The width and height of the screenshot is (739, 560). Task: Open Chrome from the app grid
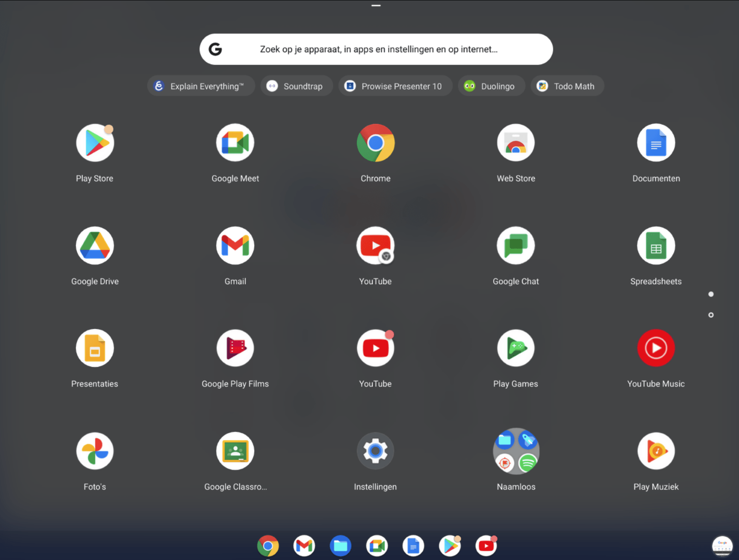point(376,143)
